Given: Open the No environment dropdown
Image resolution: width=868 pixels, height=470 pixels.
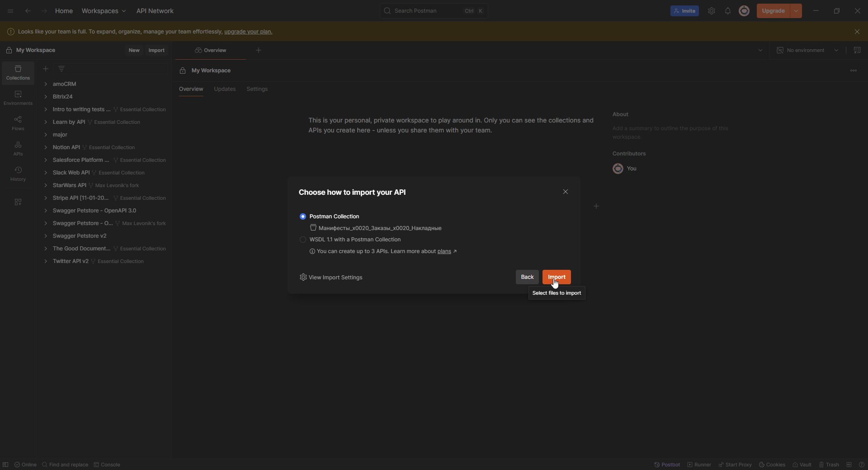Looking at the screenshot, I should [807, 50].
